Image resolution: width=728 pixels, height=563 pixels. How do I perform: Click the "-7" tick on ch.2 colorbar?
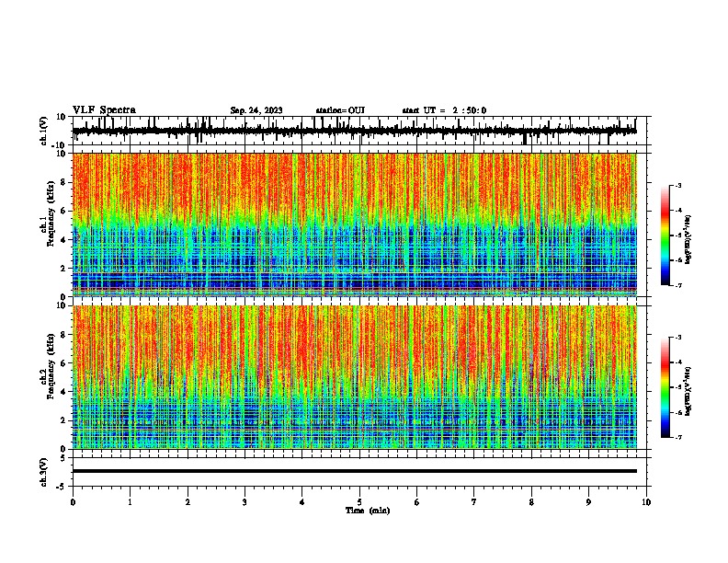click(677, 437)
